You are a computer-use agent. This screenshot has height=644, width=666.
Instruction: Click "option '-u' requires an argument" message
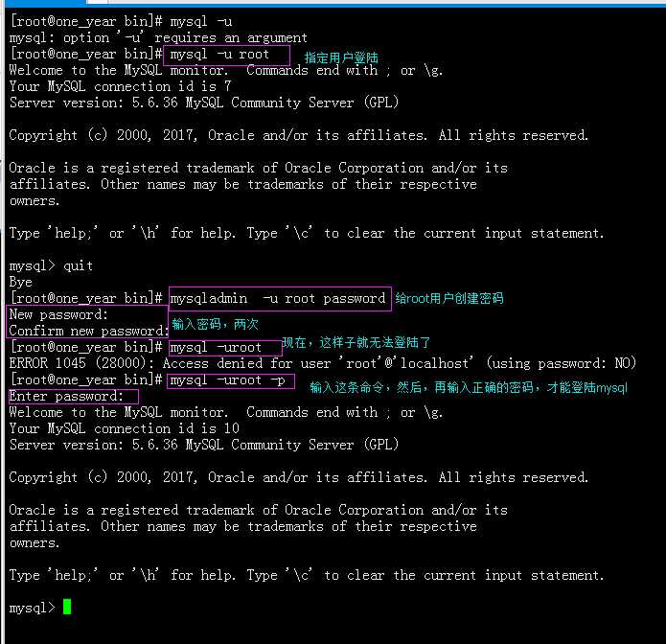point(185,37)
